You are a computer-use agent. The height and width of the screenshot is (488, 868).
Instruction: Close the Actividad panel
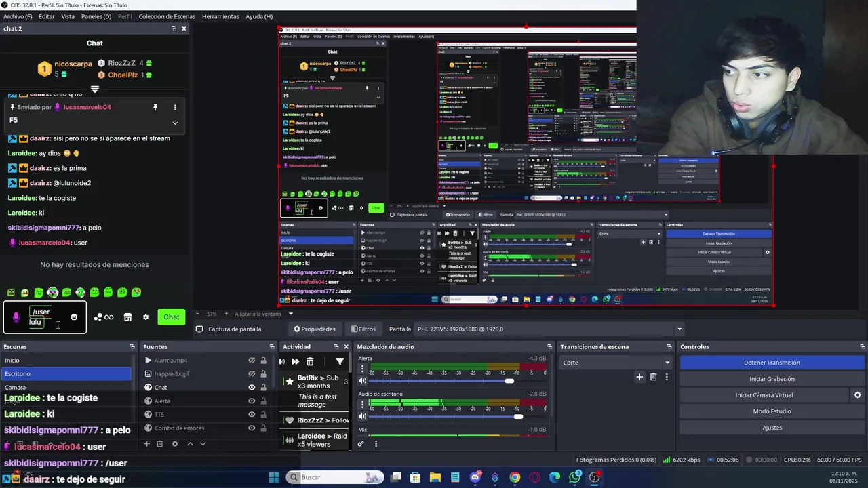tap(346, 347)
